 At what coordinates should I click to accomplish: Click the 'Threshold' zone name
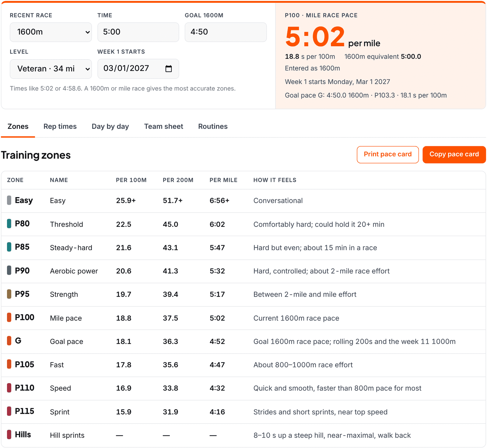click(x=66, y=224)
